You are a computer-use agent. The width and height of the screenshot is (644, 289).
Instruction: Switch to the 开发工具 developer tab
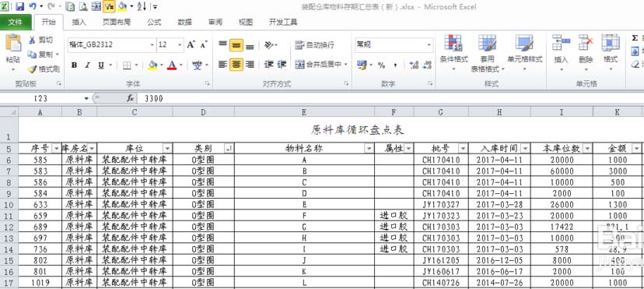[x=283, y=22]
